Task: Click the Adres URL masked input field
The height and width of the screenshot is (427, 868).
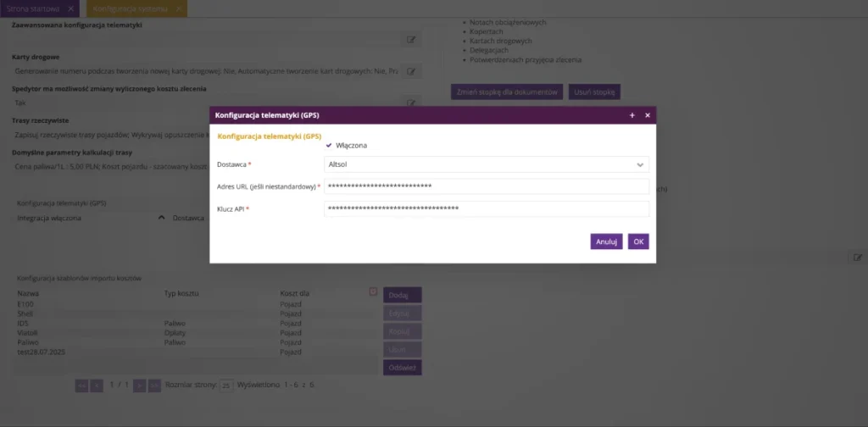Action: [x=486, y=186]
